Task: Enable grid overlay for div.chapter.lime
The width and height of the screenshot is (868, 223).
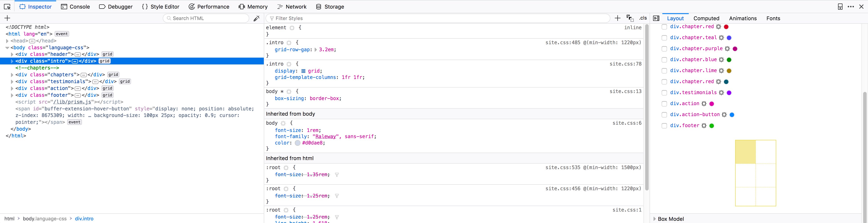Action: click(664, 71)
